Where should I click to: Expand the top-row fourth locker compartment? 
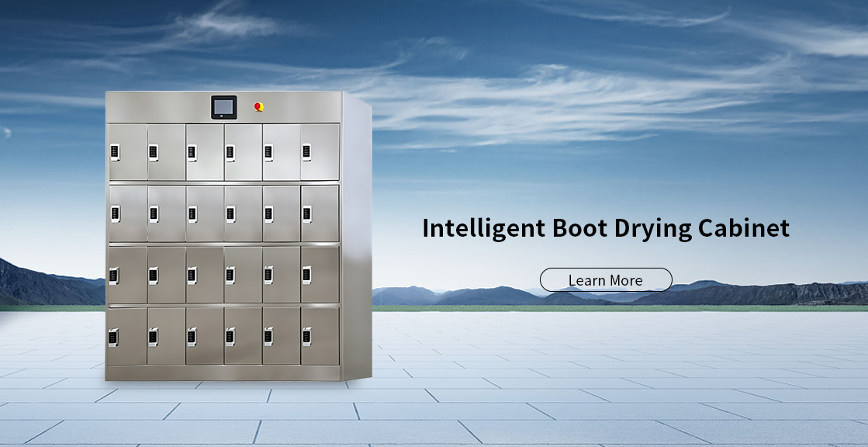[243, 151]
